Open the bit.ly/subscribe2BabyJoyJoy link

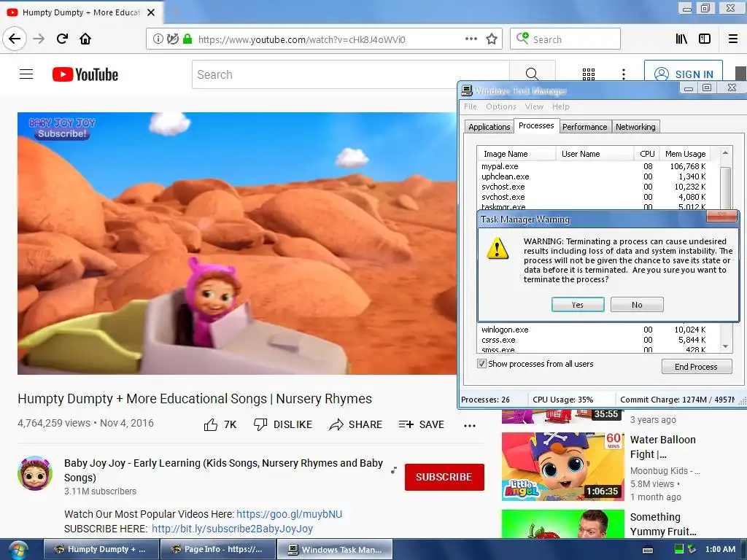(x=232, y=529)
